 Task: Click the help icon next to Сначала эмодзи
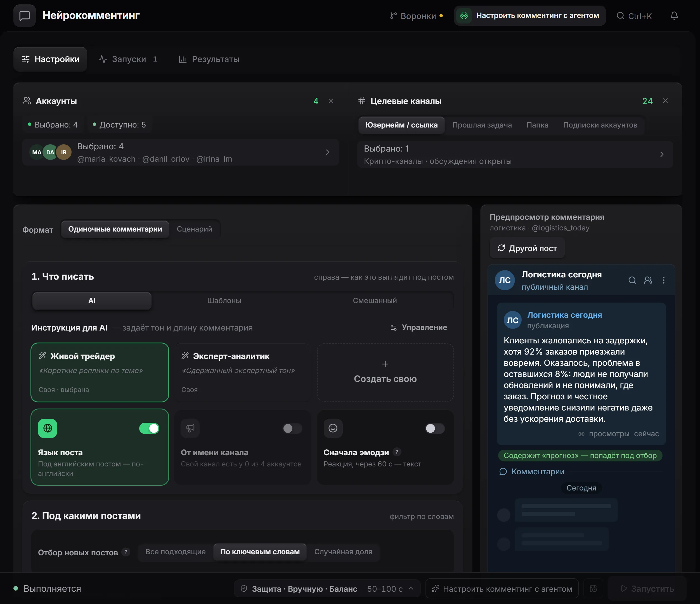397,452
